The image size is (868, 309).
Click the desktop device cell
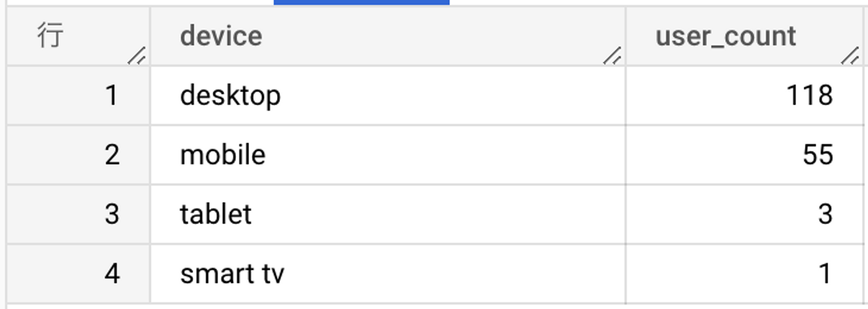point(388,95)
